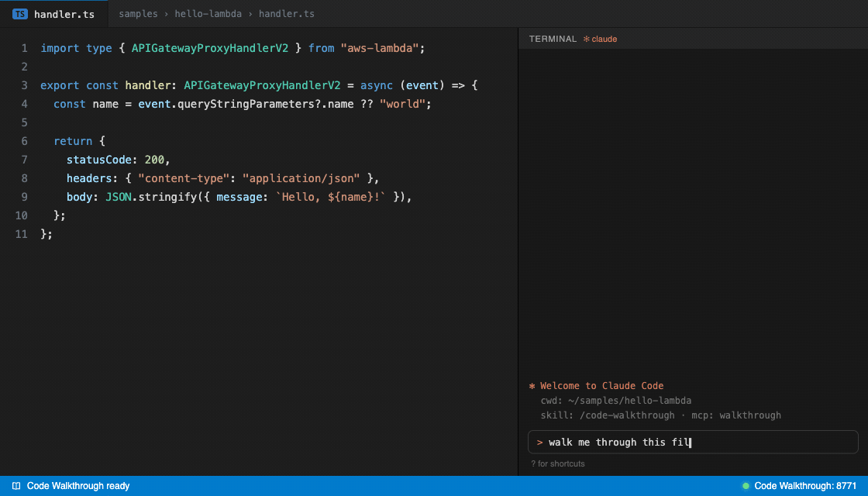Click line number 1 in gutter

[24, 48]
